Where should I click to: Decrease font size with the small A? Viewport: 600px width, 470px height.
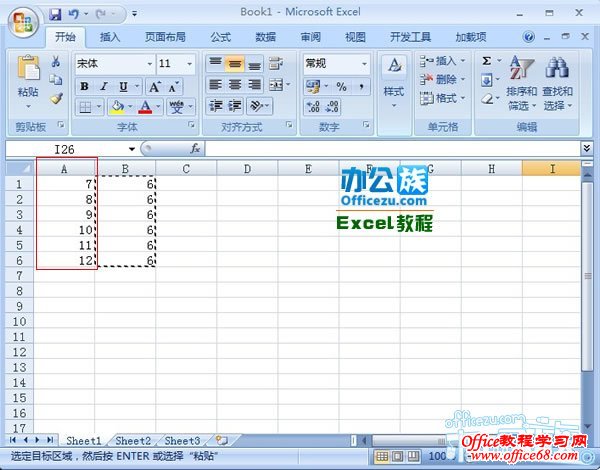(x=173, y=87)
